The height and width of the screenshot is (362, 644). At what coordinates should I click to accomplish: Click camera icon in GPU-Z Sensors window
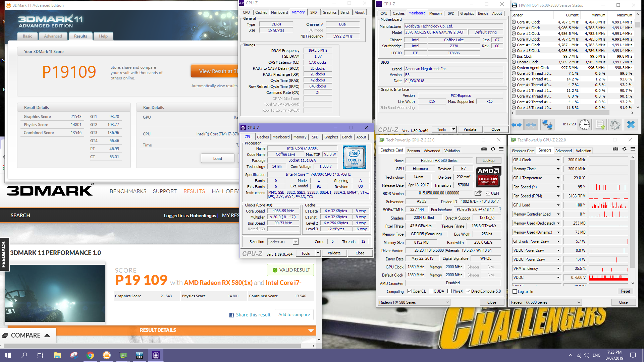(x=615, y=149)
